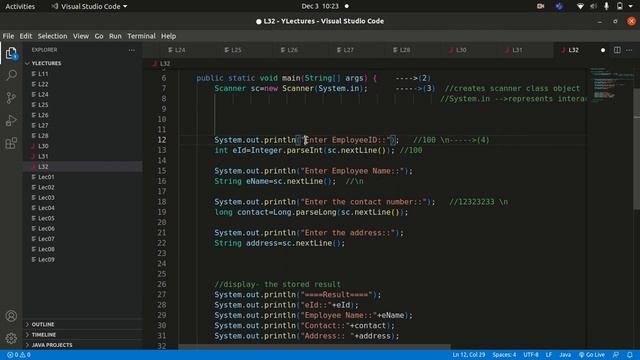Viewport: 640px width, 360px height.
Task: Click the microphone icon in top bar
Action: 607,6
